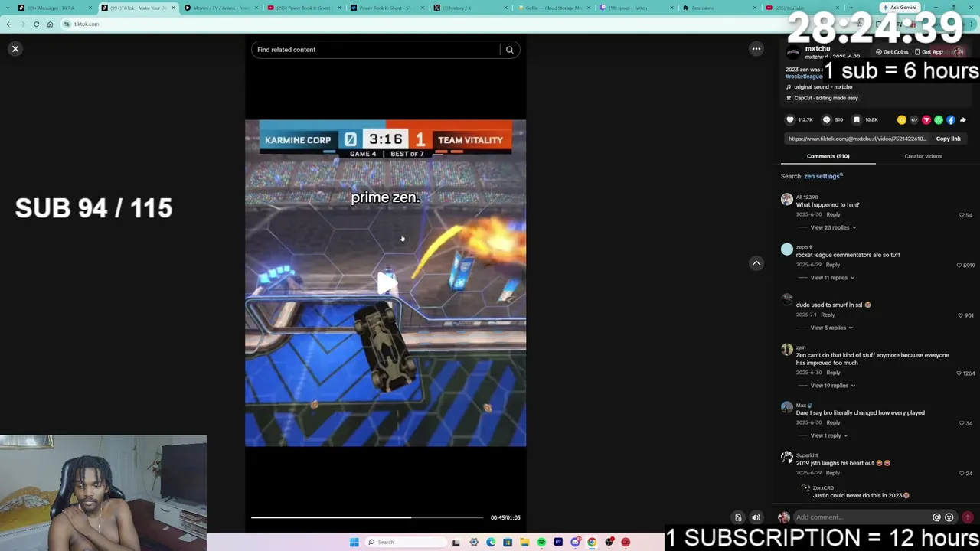Go to the browser home page
Image resolution: width=980 pixels, height=551 pixels.
50,24
